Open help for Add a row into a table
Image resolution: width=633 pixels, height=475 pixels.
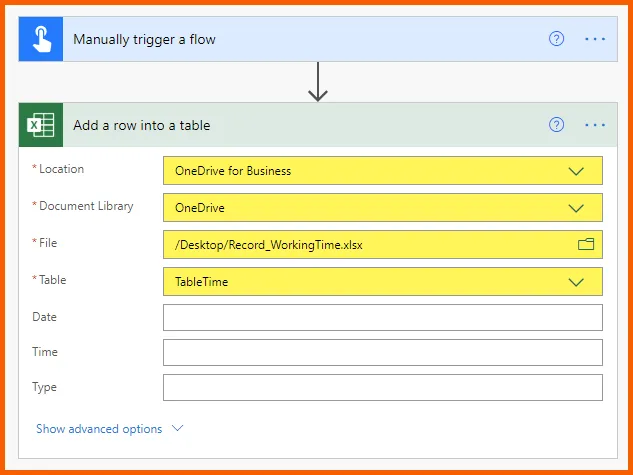coord(557,125)
